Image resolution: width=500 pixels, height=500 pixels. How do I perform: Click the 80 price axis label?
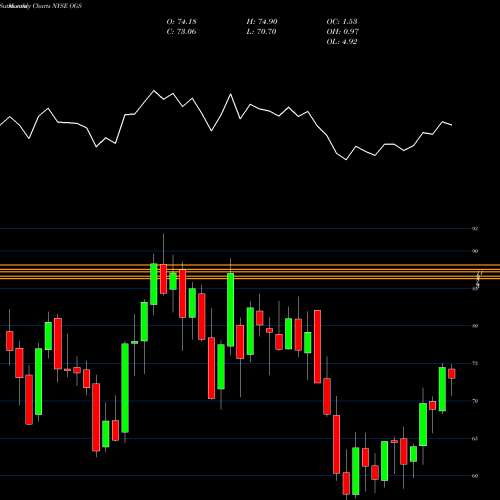(475, 326)
